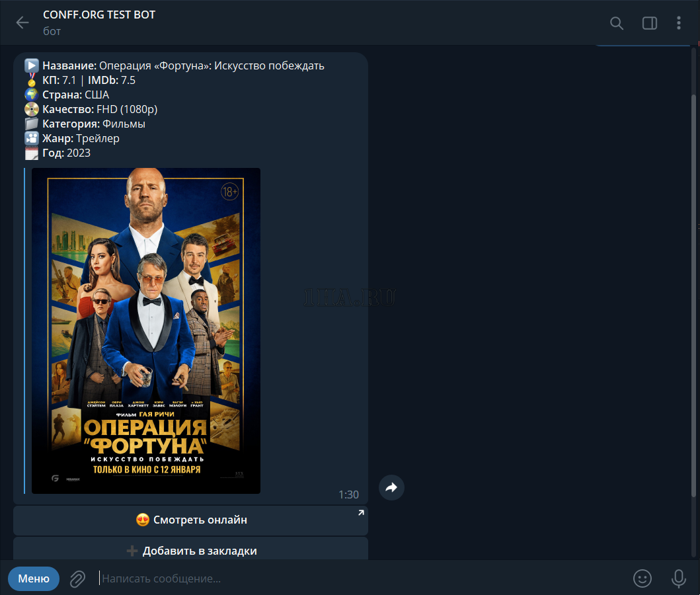Click the chat vertical scrollbar
This screenshot has height=595, width=700.
point(693,291)
